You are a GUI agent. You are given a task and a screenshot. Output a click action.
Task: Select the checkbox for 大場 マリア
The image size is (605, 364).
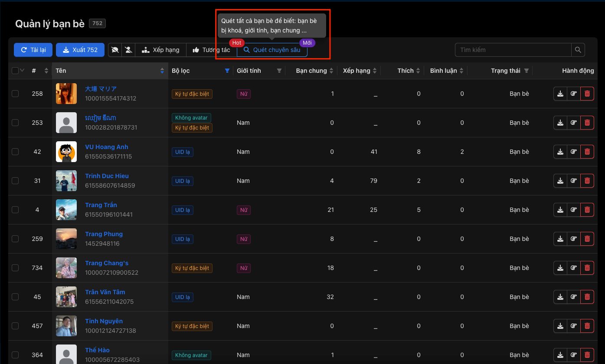click(15, 94)
